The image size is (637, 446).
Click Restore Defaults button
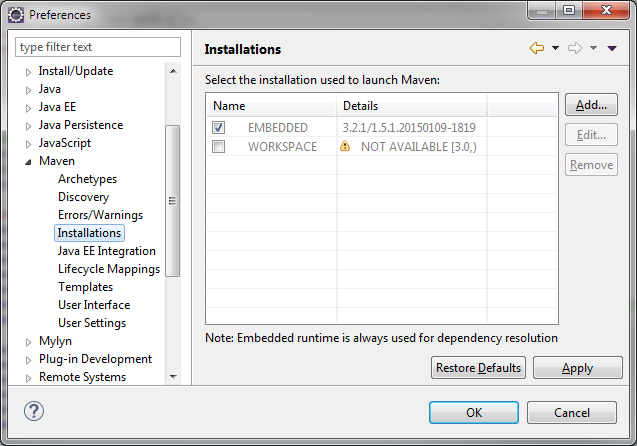point(478,368)
